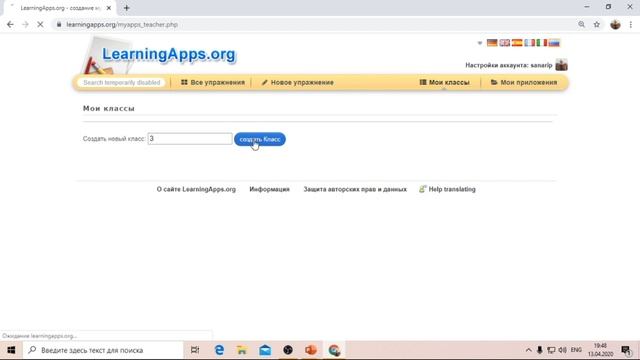This screenshot has height=360, width=640.
Task: Open 'Новое упражнение' menu item
Action: pyautogui.click(x=298, y=82)
